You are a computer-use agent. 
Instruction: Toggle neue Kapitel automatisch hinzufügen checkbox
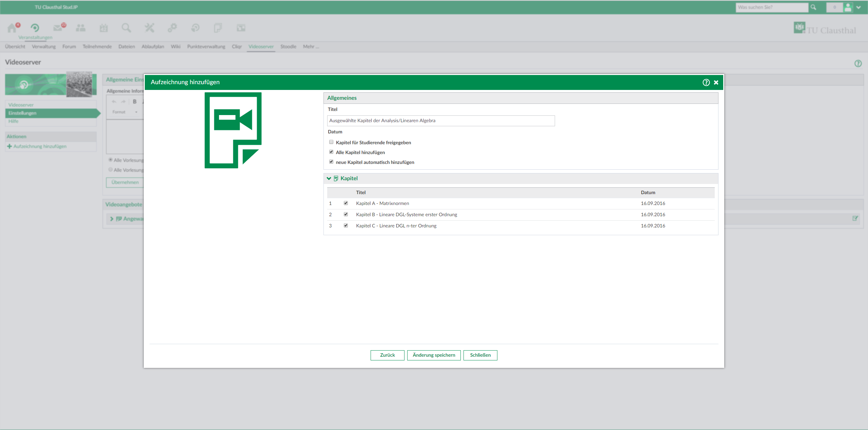click(x=331, y=162)
